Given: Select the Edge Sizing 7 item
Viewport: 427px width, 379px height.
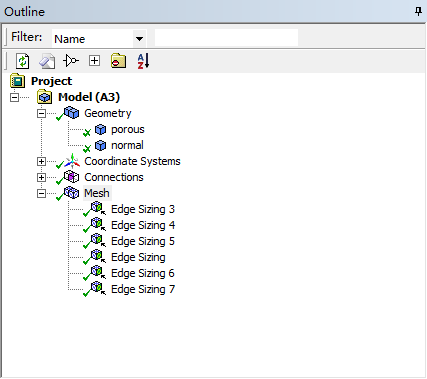Looking at the screenshot, I should [x=143, y=289].
